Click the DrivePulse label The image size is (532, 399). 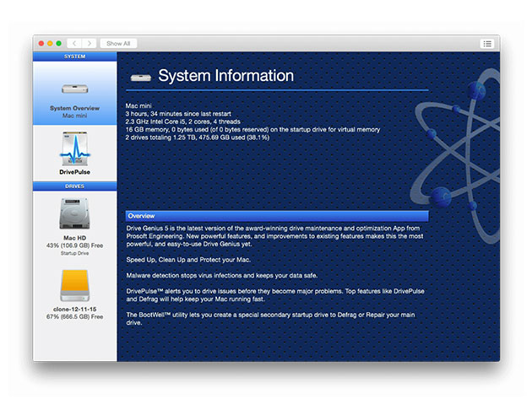point(74,172)
